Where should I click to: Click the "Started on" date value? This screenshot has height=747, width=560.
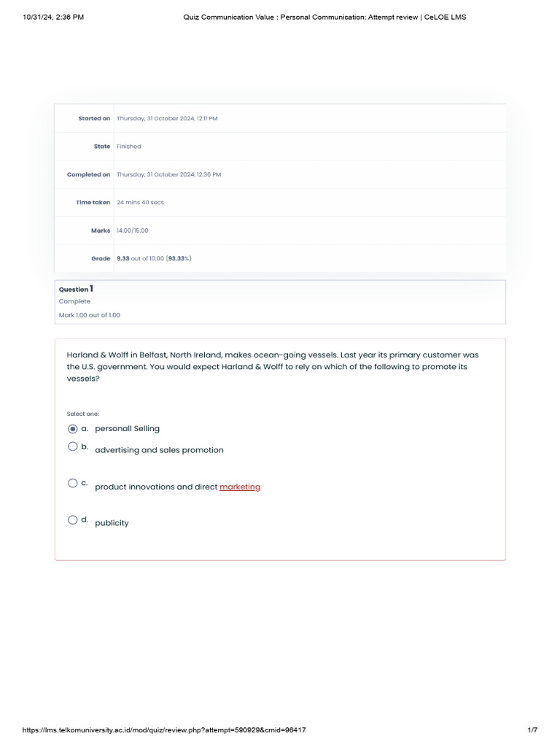pos(167,118)
